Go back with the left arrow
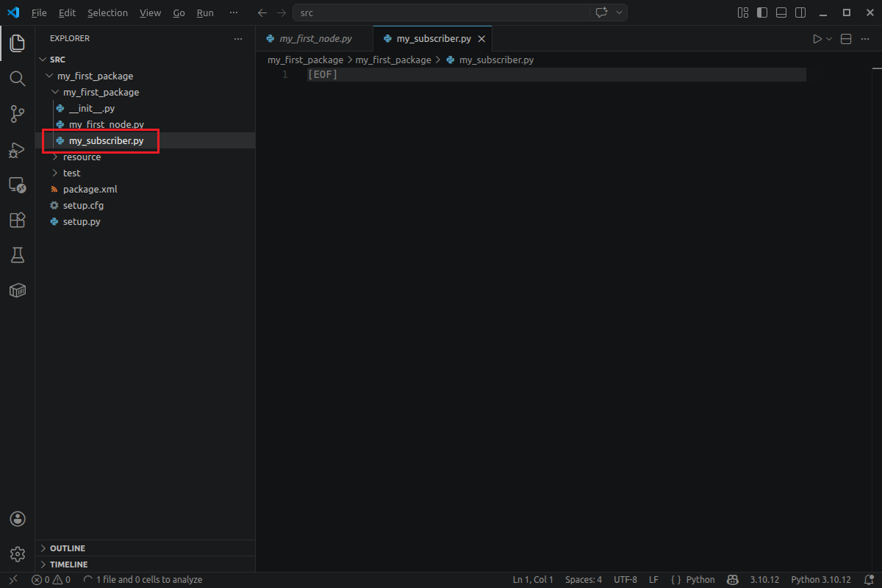 tap(262, 12)
